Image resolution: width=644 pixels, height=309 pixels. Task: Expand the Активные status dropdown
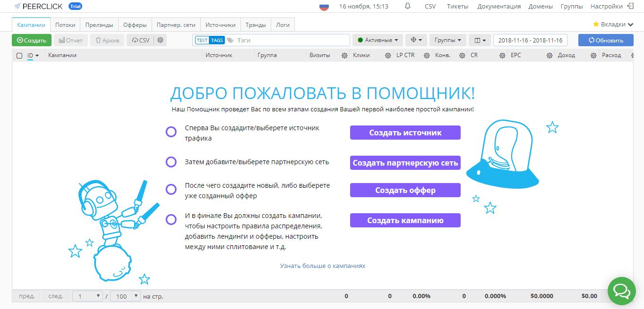[378, 41]
